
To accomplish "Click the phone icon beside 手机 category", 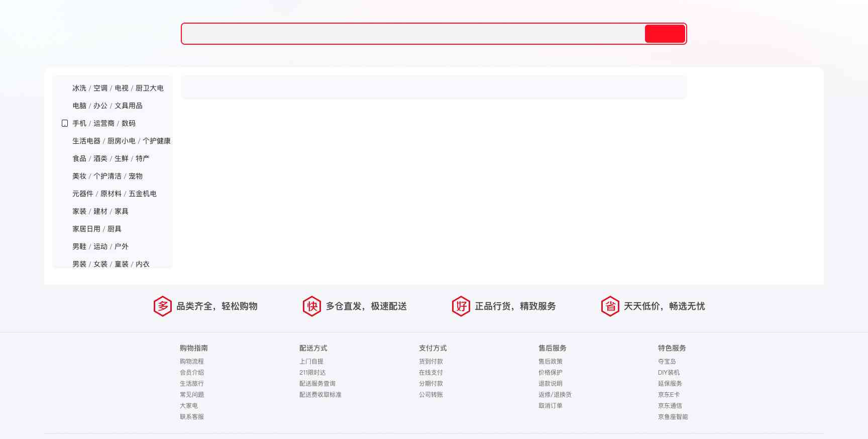I will [65, 123].
